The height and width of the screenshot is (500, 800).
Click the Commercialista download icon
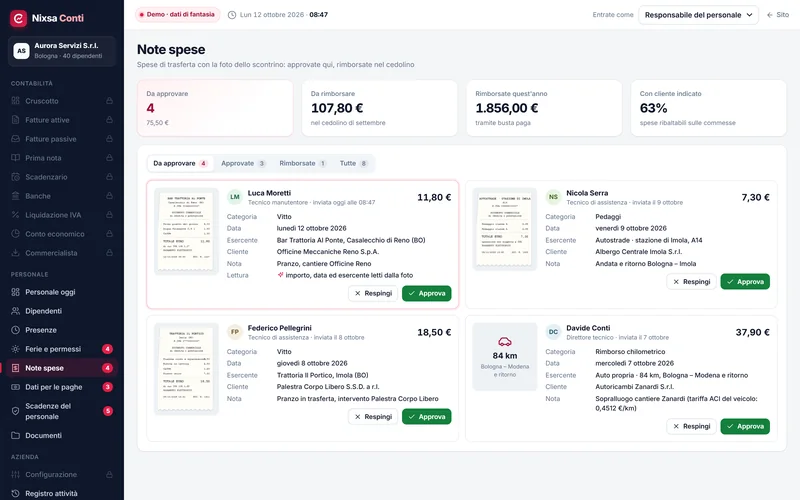(15, 253)
